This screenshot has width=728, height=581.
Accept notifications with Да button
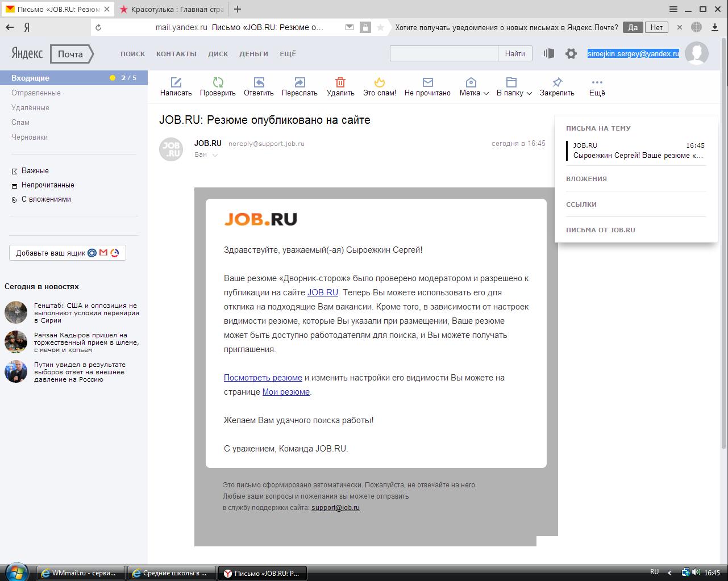[633, 27]
